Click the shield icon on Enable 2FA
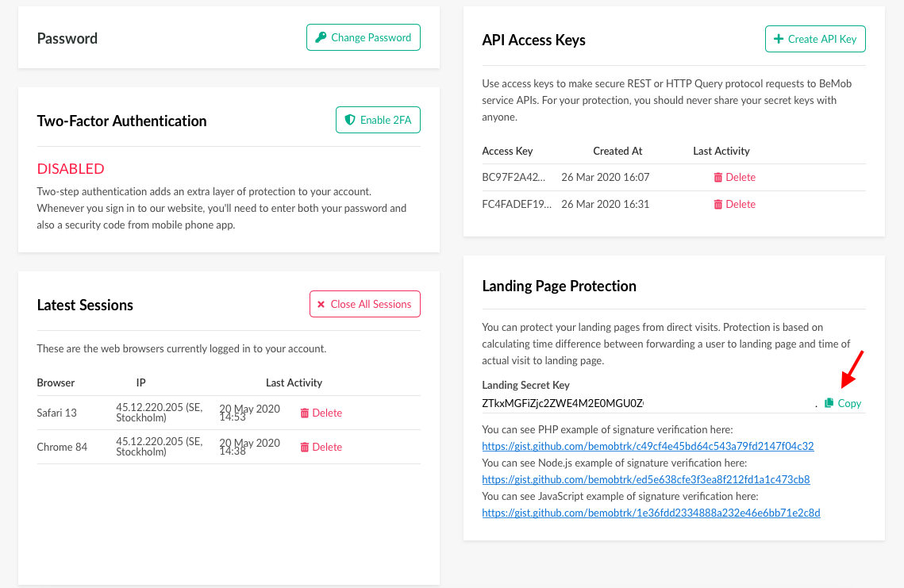Image resolution: width=904 pixels, height=588 pixels. point(349,120)
